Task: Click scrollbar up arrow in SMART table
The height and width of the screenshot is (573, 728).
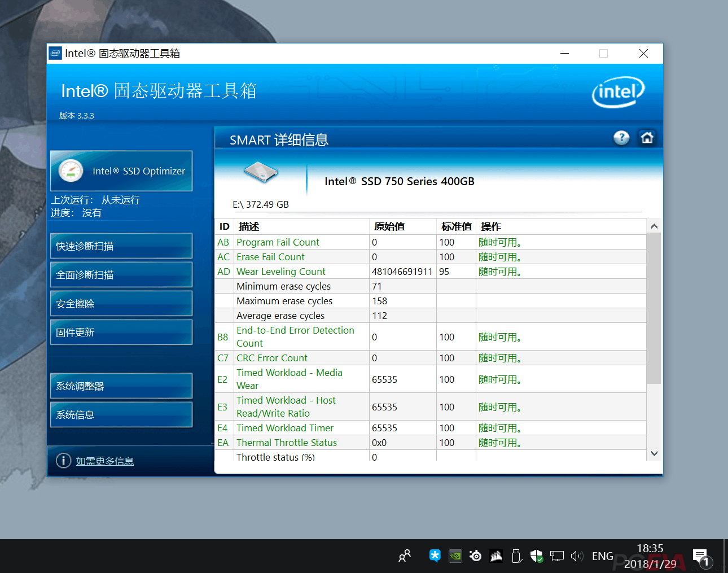Action: click(654, 226)
